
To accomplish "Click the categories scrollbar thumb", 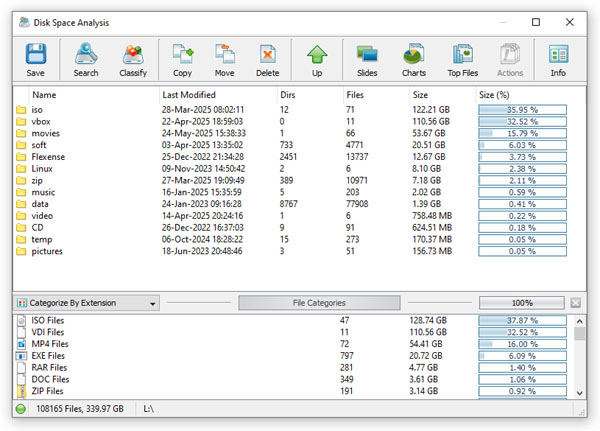I will (x=580, y=334).
